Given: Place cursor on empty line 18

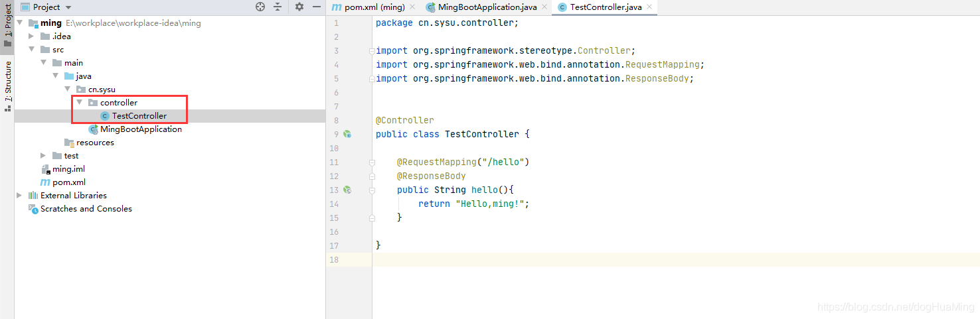Looking at the screenshot, I should pos(676,259).
